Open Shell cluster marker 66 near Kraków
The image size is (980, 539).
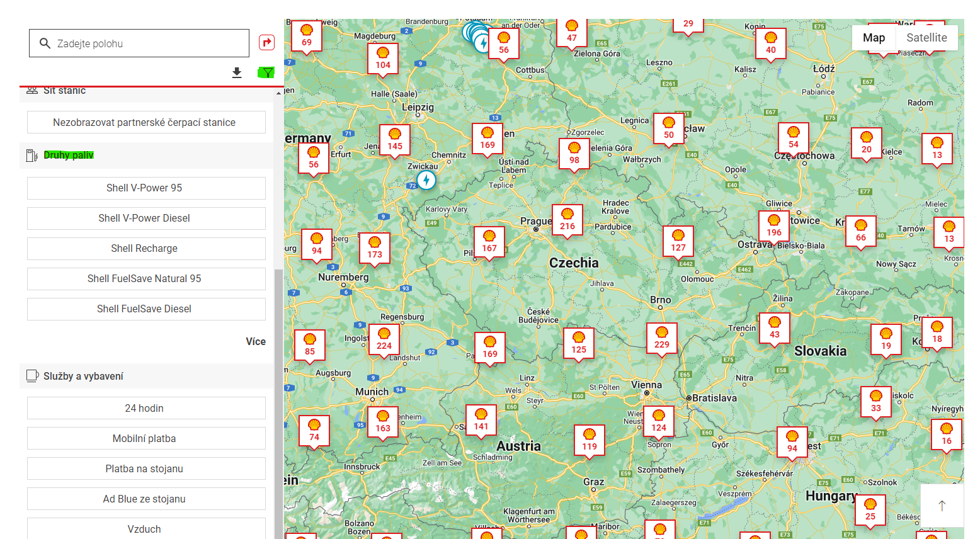point(861,232)
